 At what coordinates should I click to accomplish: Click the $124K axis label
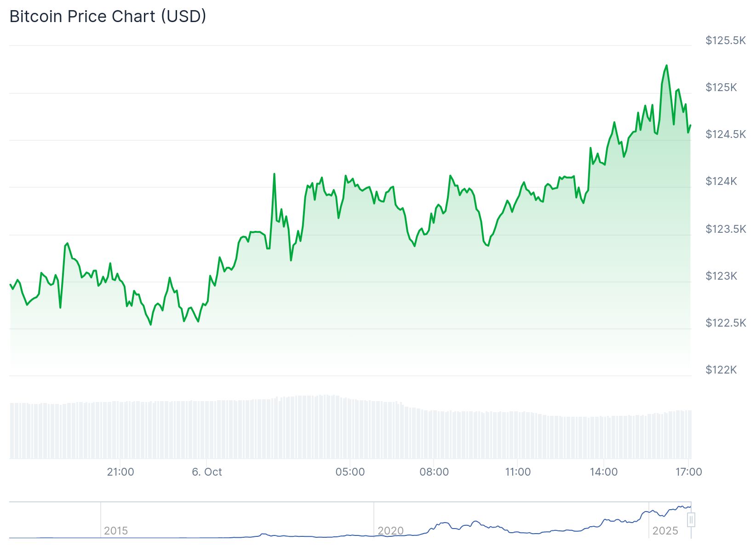[x=721, y=181]
